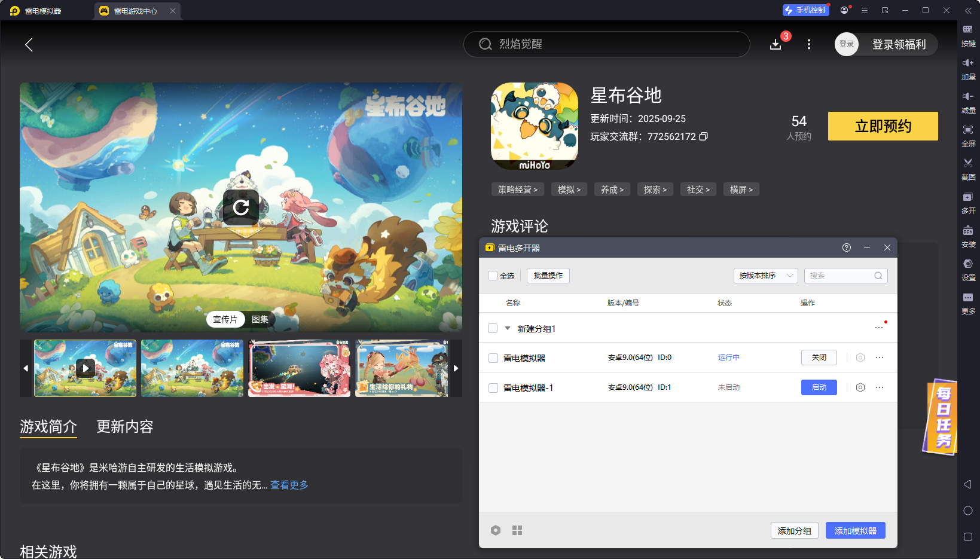Open the 模拟 tag category
The image size is (980, 559).
coord(569,190)
